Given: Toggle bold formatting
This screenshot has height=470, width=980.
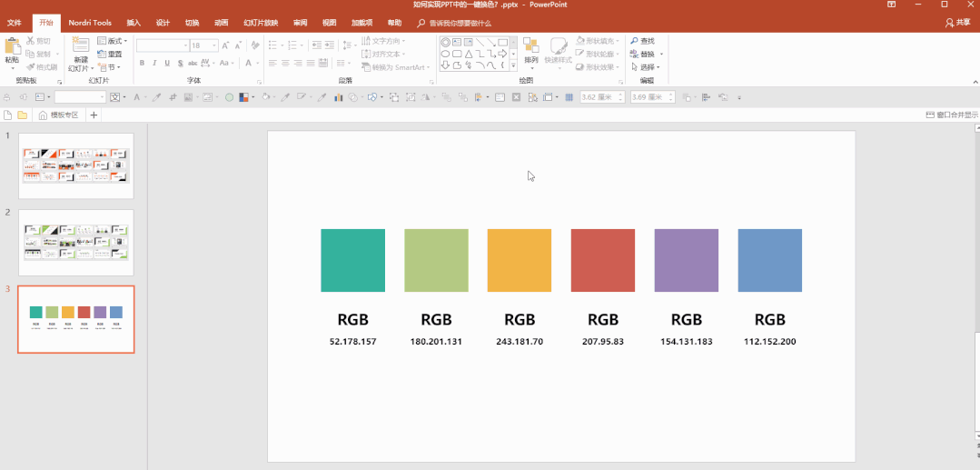Looking at the screenshot, I should (142, 63).
